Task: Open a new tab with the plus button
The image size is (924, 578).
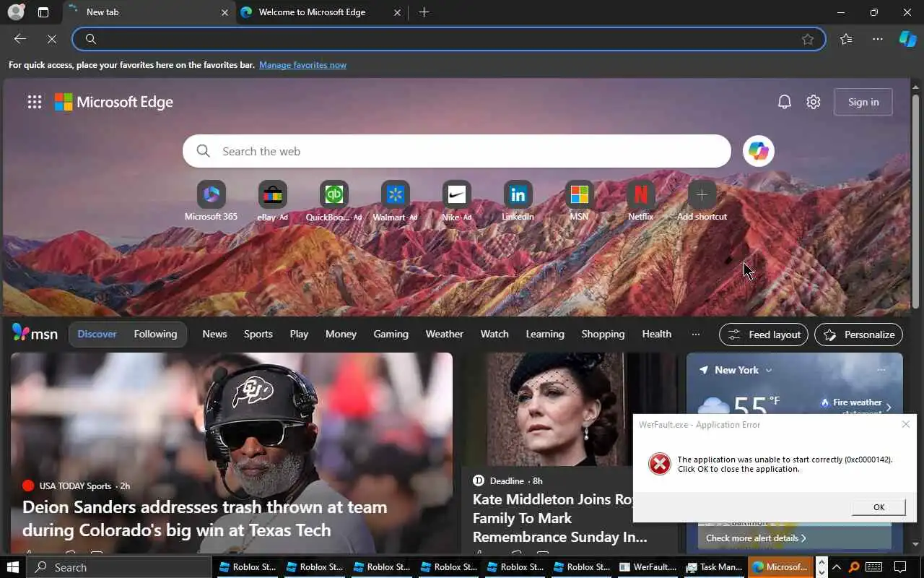Action: point(424,12)
